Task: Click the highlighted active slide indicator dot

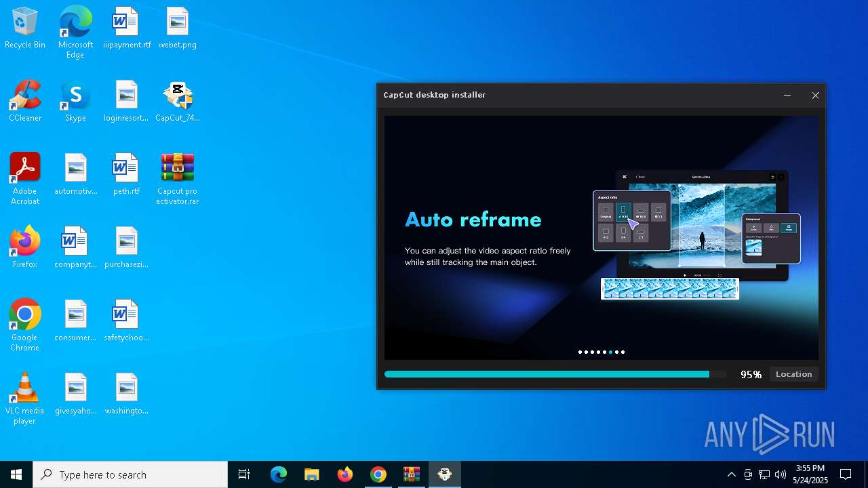Action: tap(610, 352)
